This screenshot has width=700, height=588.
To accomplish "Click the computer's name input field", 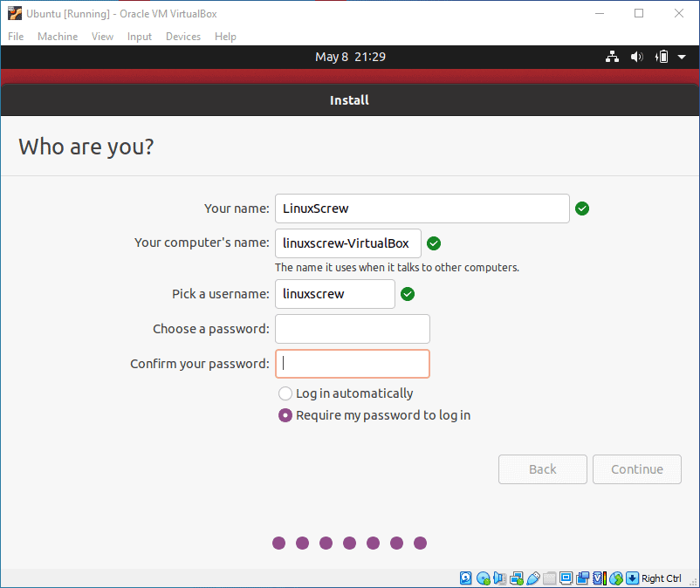I will click(x=347, y=243).
